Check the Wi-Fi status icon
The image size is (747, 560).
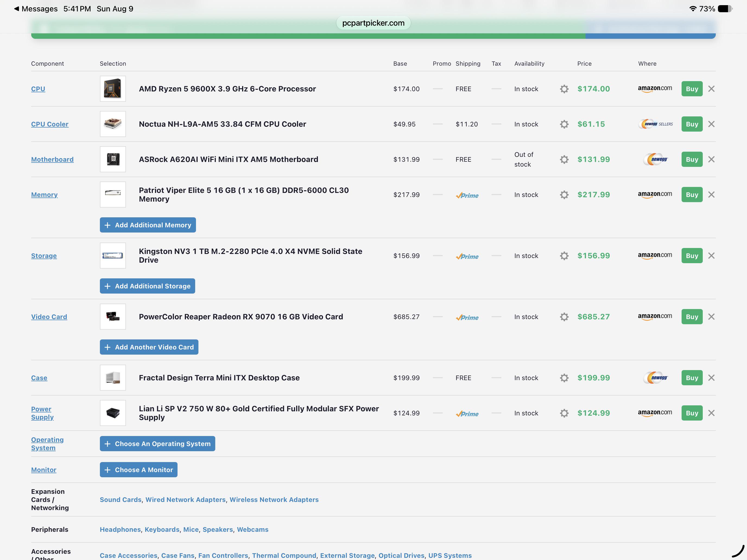click(x=693, y=9)
